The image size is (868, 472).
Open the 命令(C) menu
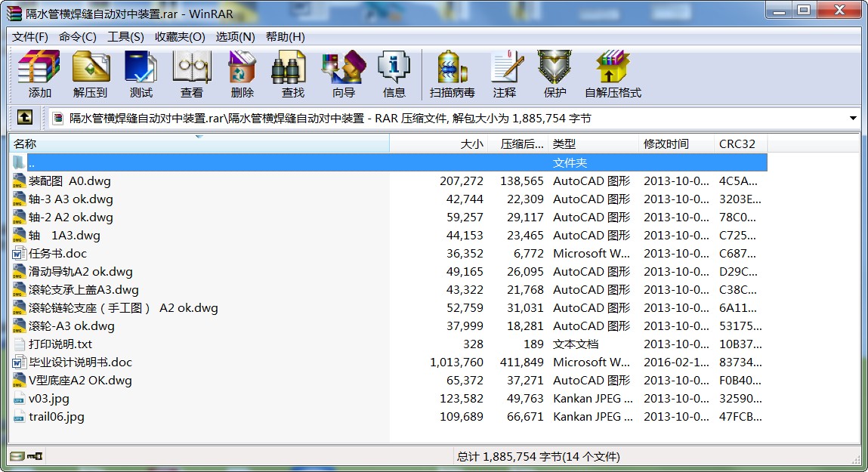(78, 36)
